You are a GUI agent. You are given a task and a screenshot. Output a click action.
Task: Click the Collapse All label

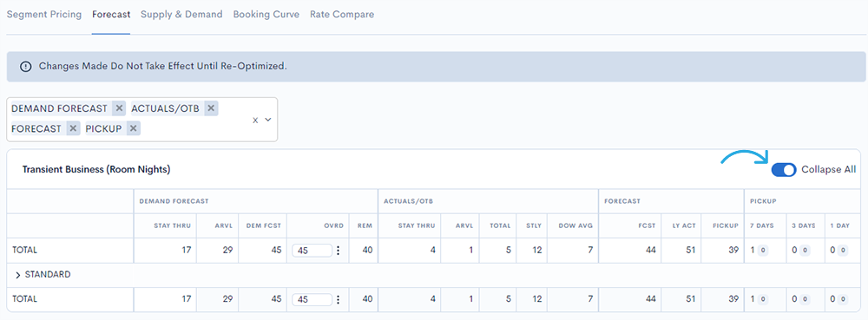[829, 170]
